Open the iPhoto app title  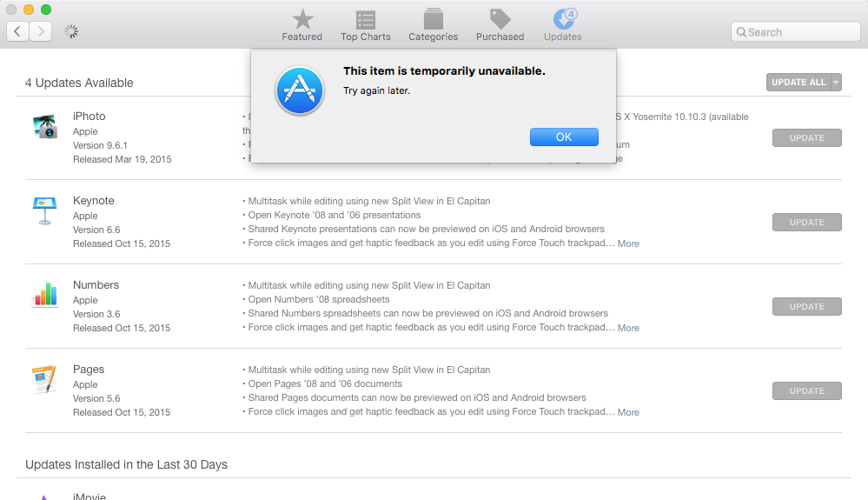[89, 117]
